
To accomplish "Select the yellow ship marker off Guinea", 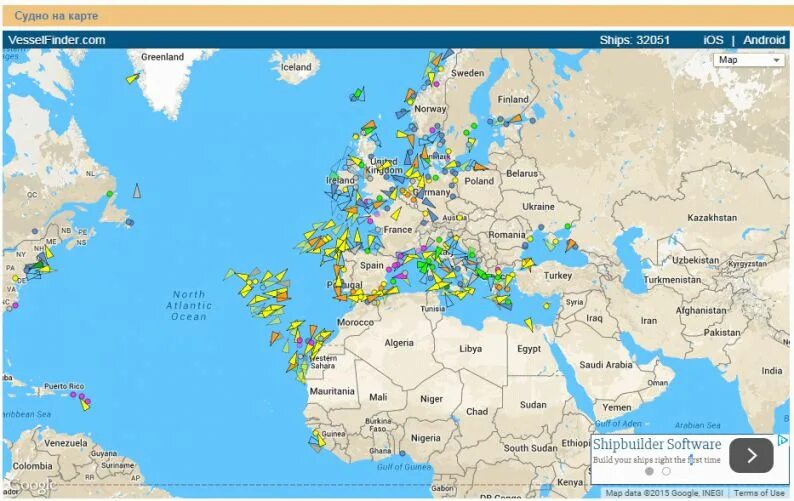I will click(x=320, y=440).
